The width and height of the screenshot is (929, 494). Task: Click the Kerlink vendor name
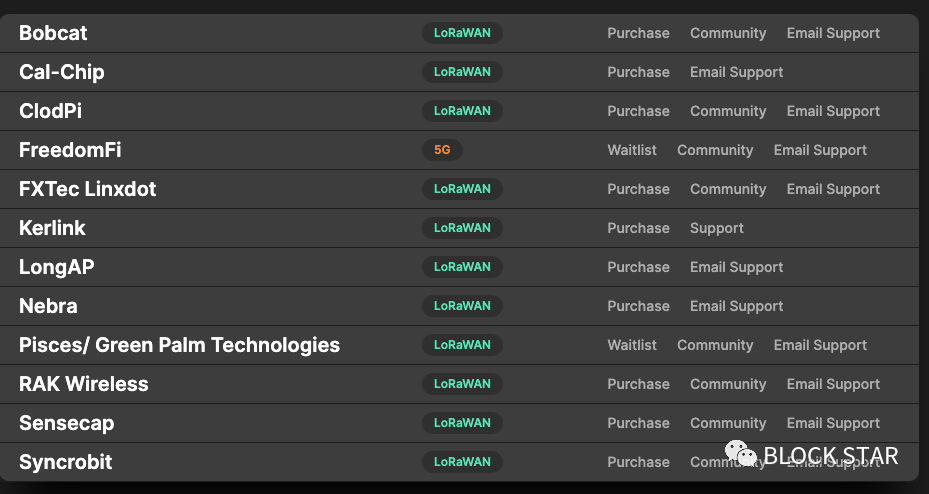coord(52,228)
